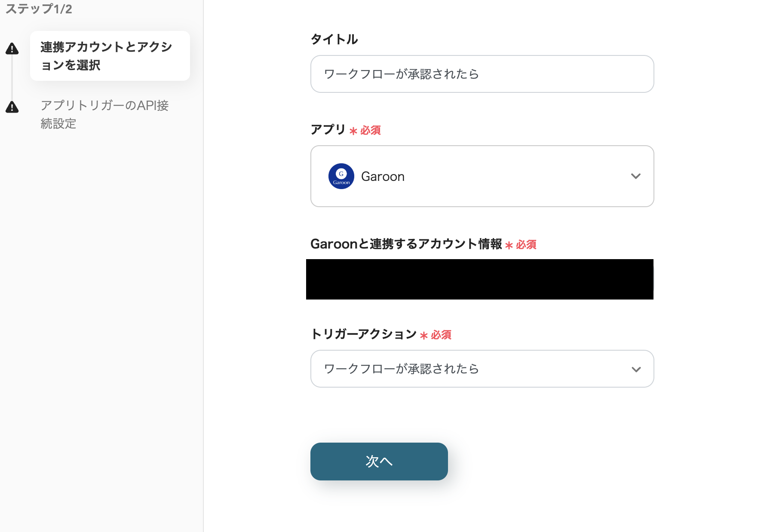Select the Garoon text in app selector
The height and width of the screenshot is (532, 767).
(x=383, y=177)
